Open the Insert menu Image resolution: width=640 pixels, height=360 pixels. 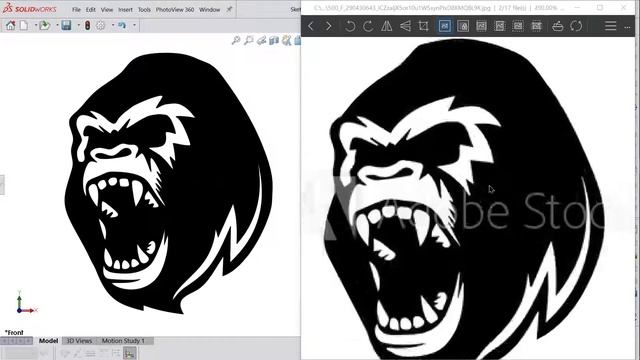pyautogui.click(x=125, y=9)
